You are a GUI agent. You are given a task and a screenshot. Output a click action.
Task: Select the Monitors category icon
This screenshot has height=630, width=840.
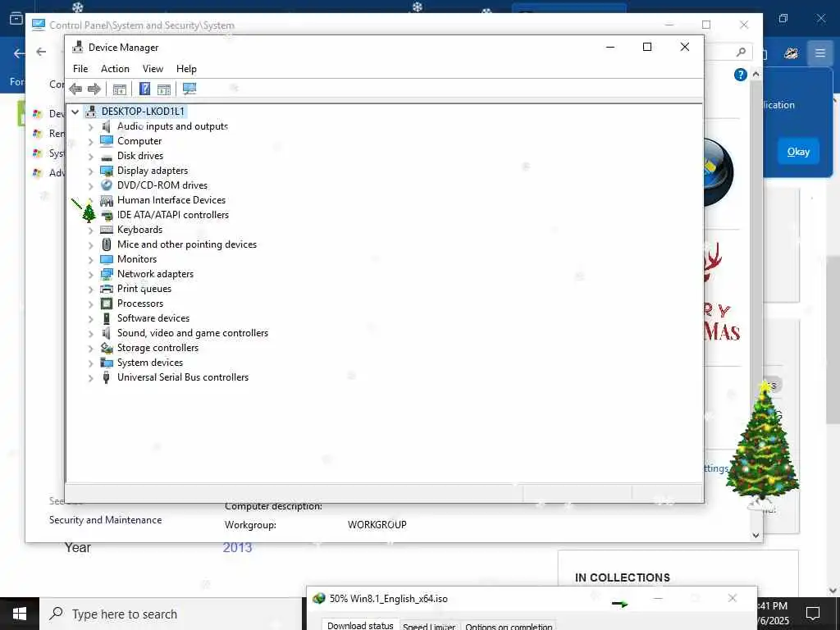(x=107, y=259)
